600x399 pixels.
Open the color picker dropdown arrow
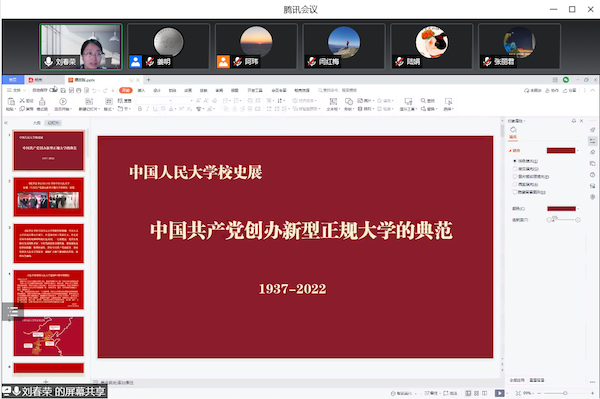[578, 208]
